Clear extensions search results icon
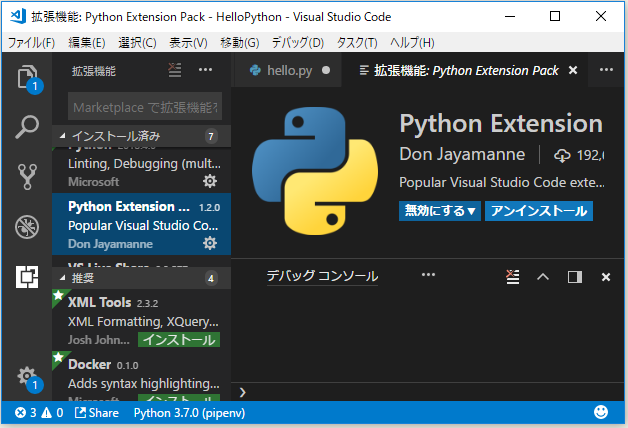Viewport: 628px width, 428px height. [x=175, y=70]
